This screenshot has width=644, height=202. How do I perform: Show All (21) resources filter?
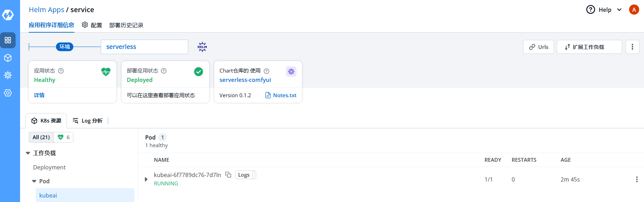(x=41, y=137)
